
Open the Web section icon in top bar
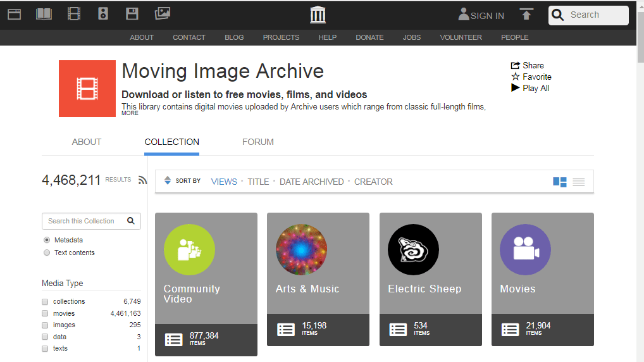point(15,15)
